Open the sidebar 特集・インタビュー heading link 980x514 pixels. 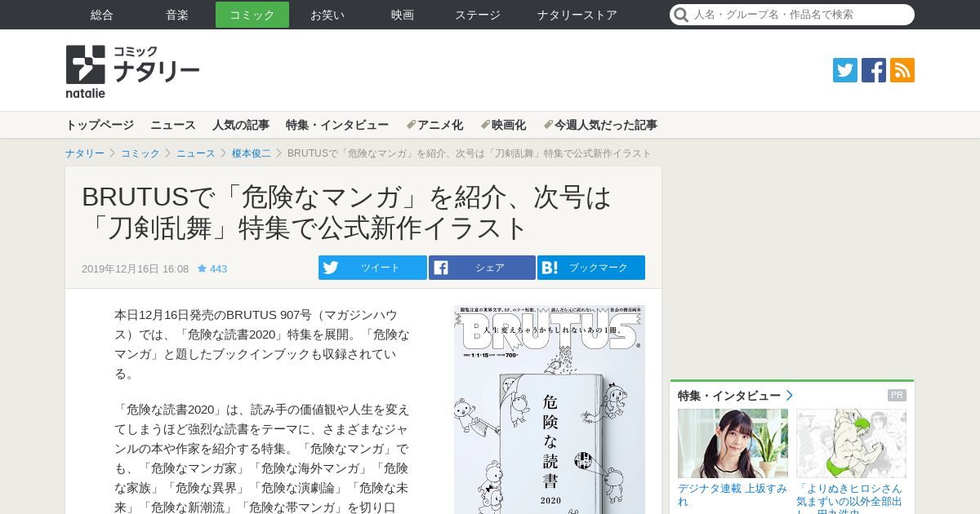[x=729, y=396]
